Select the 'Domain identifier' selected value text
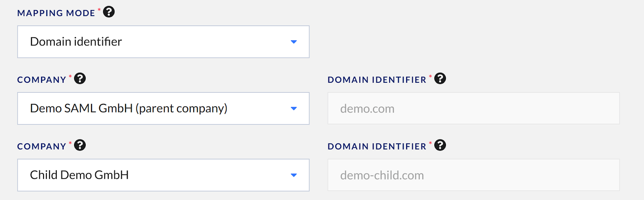 click(x=76, y=42)
